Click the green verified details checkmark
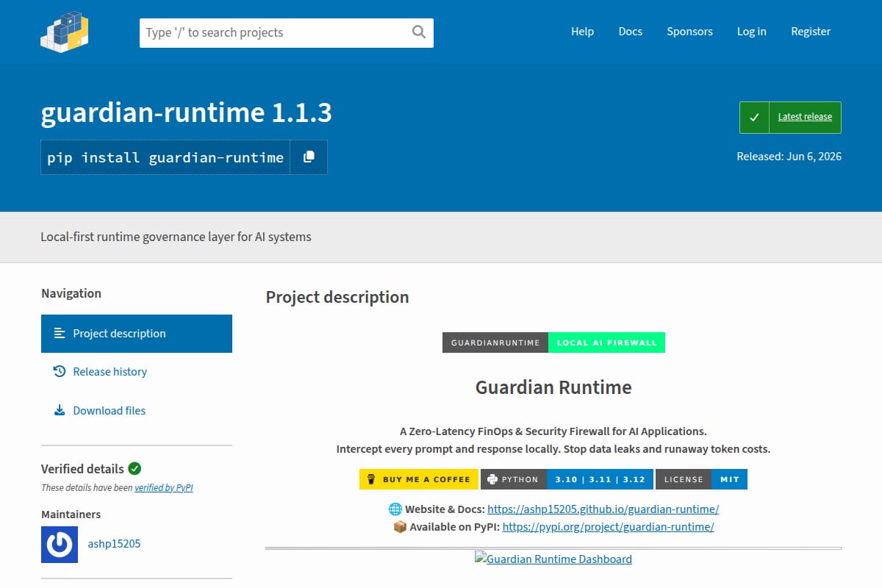The height and width of the screenshot is (588, 882). click(135, 468)
